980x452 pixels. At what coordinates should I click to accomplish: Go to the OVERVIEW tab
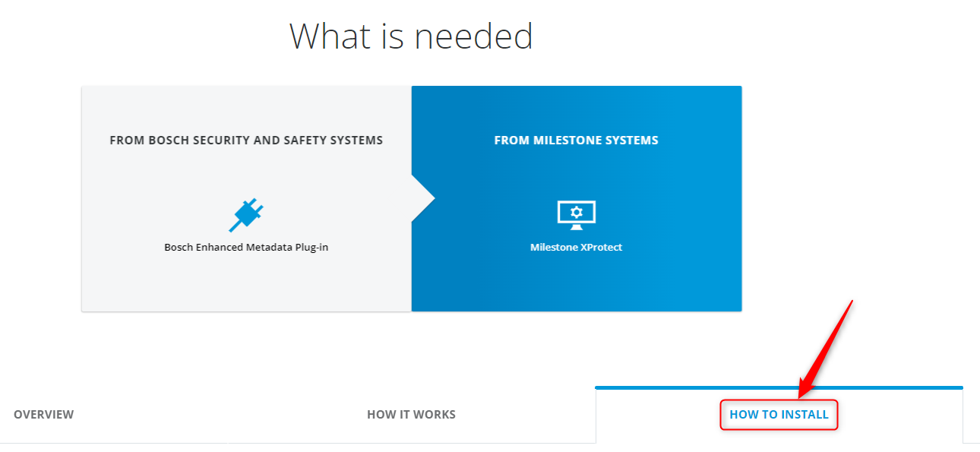pyautogui.click(x=44, y=415)
